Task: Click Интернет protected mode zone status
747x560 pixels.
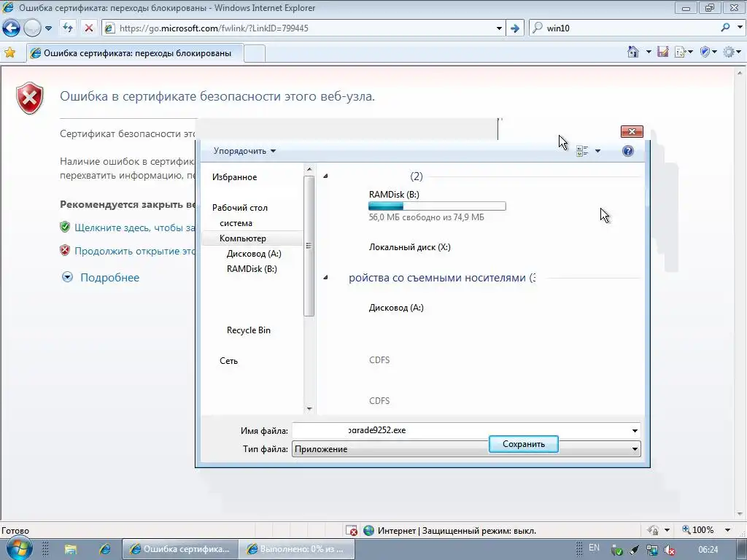Action: [450, 530]
